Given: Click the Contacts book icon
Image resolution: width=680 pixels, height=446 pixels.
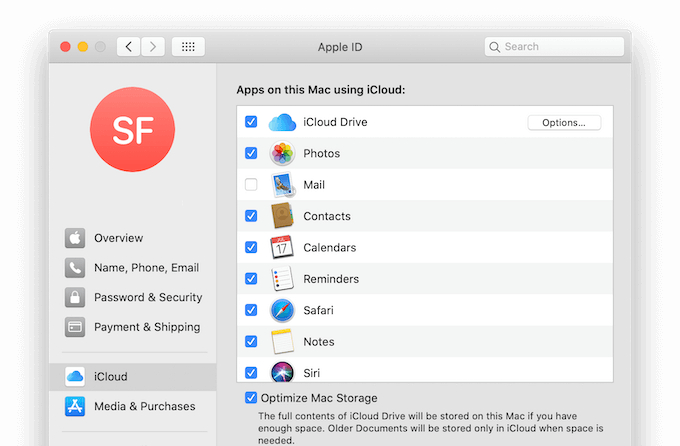Looking at the screenshot, I should (x=282, y=216).
